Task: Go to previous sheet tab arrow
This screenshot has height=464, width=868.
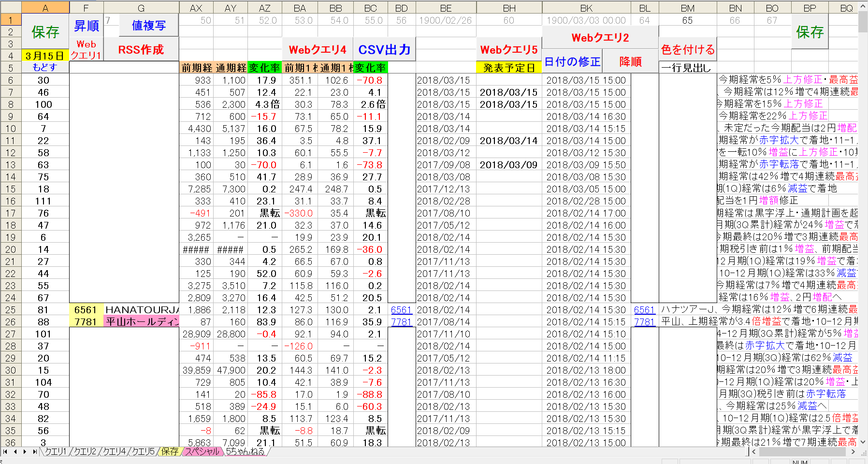Action: pos(15,451)
